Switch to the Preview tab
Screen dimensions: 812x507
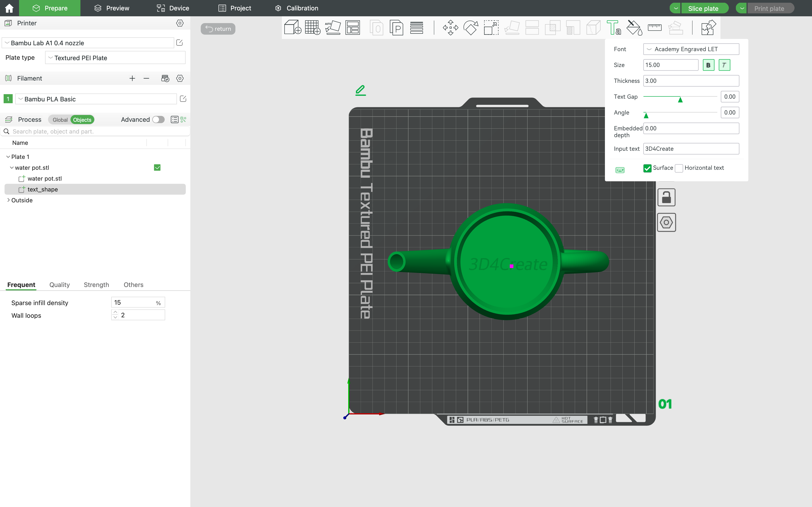point(111,8)
